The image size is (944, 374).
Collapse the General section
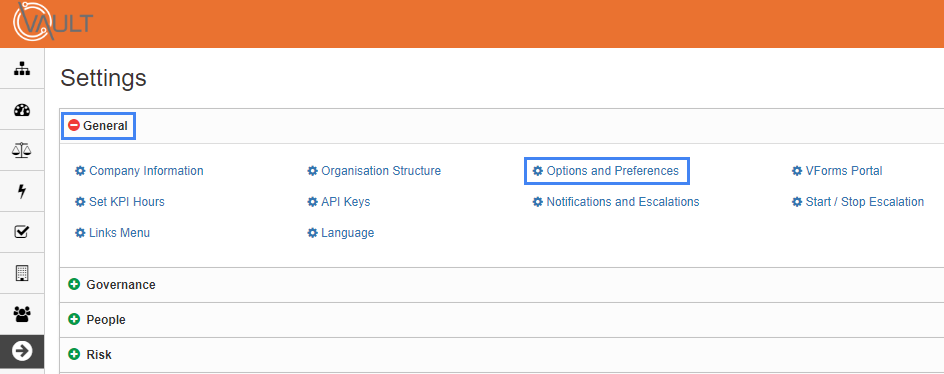[x=98, y=126]
